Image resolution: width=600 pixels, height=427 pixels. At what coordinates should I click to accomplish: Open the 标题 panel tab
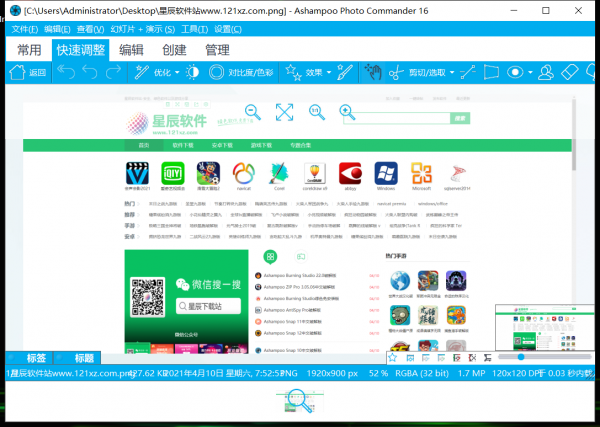(77, 358)
